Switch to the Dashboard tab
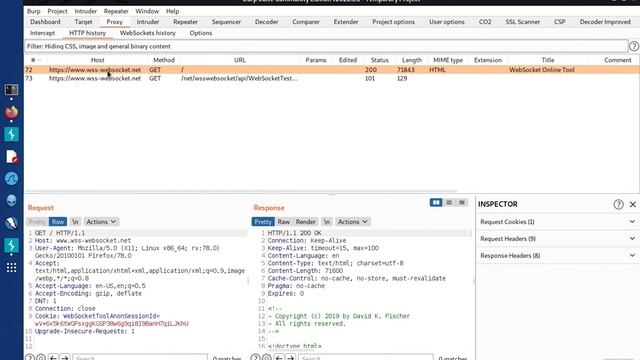This screenshot has height=360, width=640. tap(45, 22)
